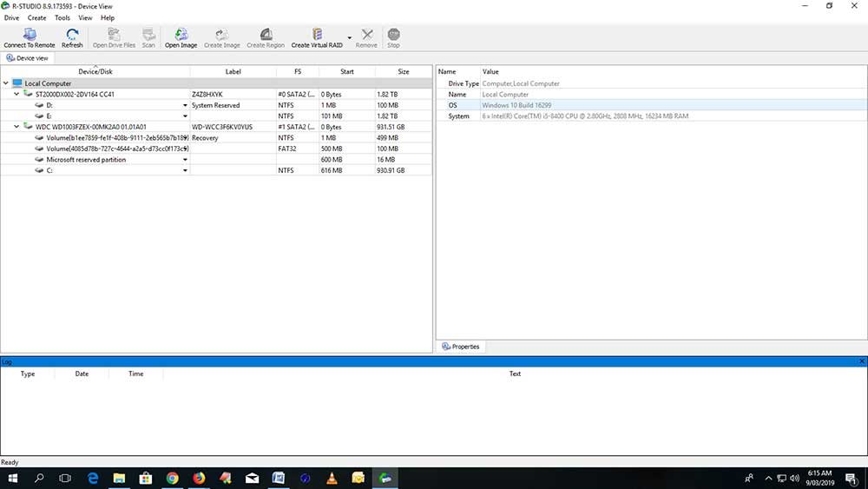The image size is (868, 489).
Task: Click the Stop toolbar icon
Action: (393, 38)
